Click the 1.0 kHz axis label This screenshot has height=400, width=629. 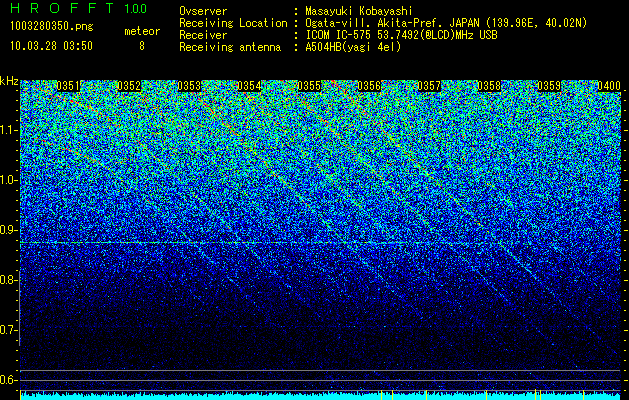coord(9,180)
